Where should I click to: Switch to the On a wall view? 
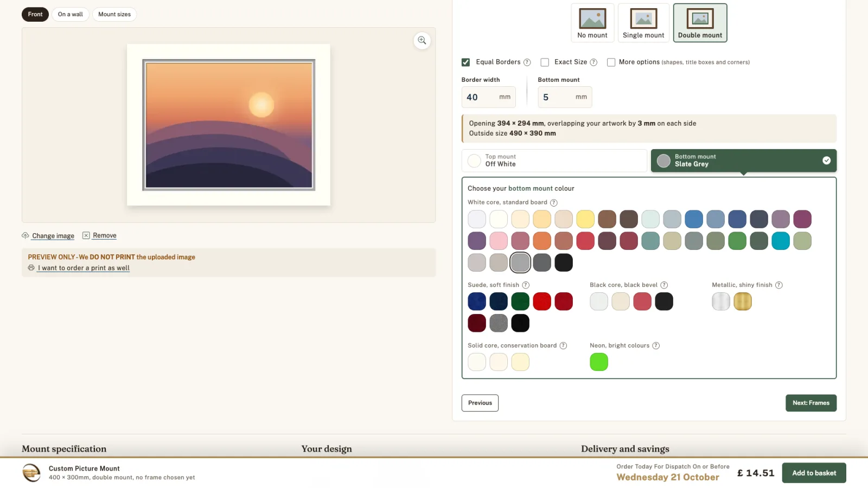71,15
